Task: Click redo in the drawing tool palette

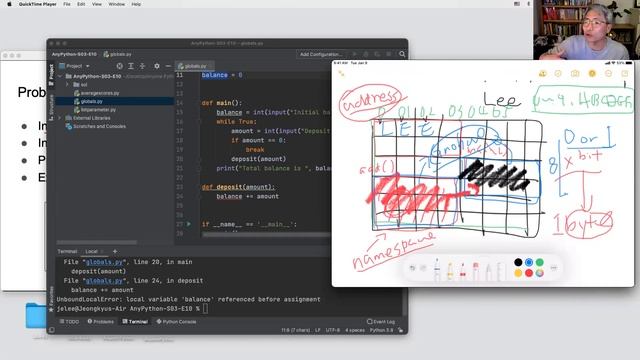Action: (423, 268)
